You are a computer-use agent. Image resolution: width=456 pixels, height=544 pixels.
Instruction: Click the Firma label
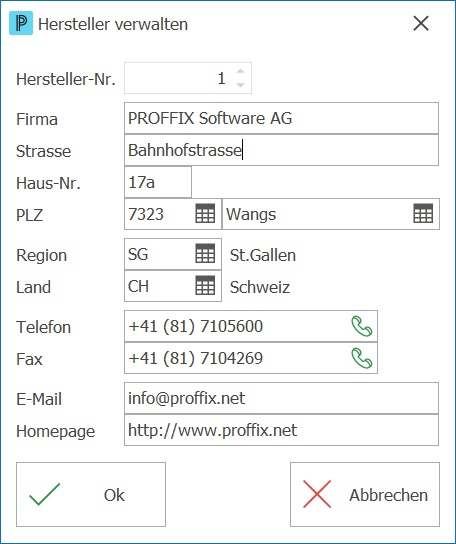(37, 119)
